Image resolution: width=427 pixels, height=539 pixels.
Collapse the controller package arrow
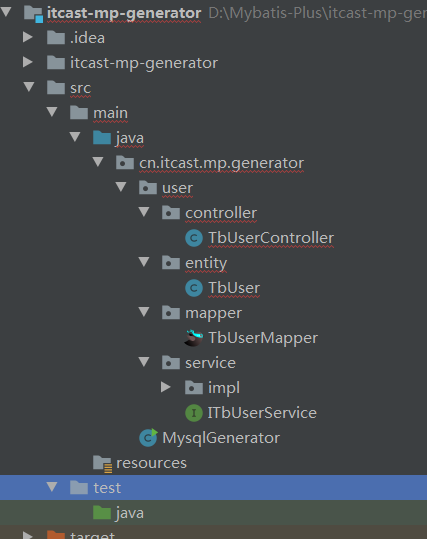(144, 212)
